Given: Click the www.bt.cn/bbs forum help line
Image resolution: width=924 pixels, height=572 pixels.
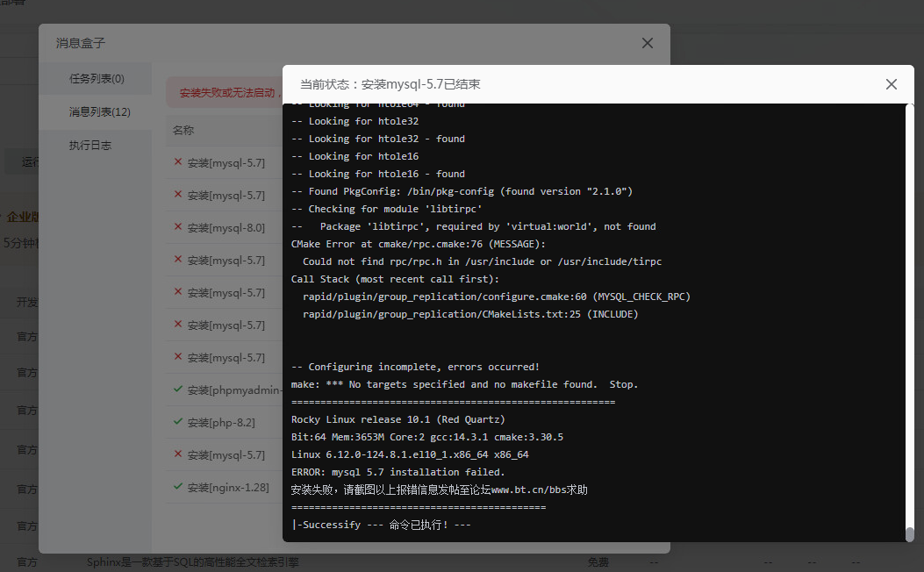Looking at the screenshot, I should 439,490.
